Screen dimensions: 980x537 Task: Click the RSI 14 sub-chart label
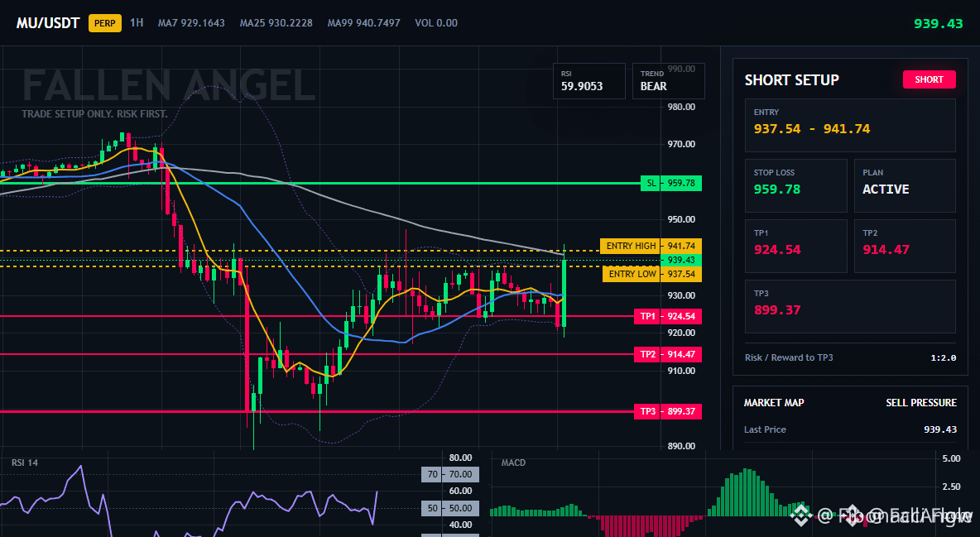click(x=24, y=463)
